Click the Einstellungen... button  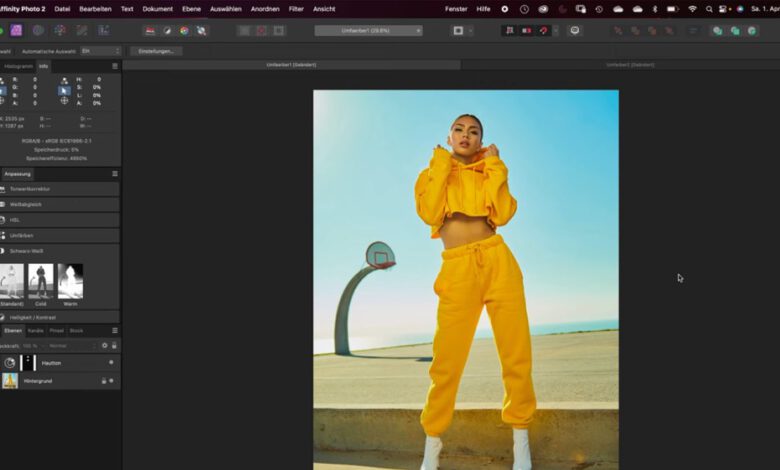[156, 51]
